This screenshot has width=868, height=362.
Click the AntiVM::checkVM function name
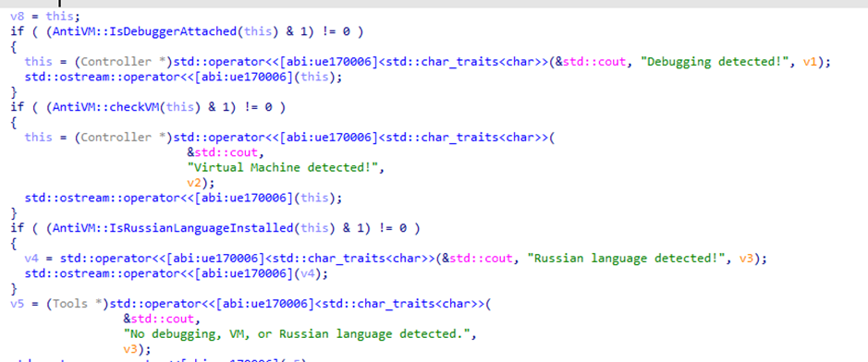106,107
